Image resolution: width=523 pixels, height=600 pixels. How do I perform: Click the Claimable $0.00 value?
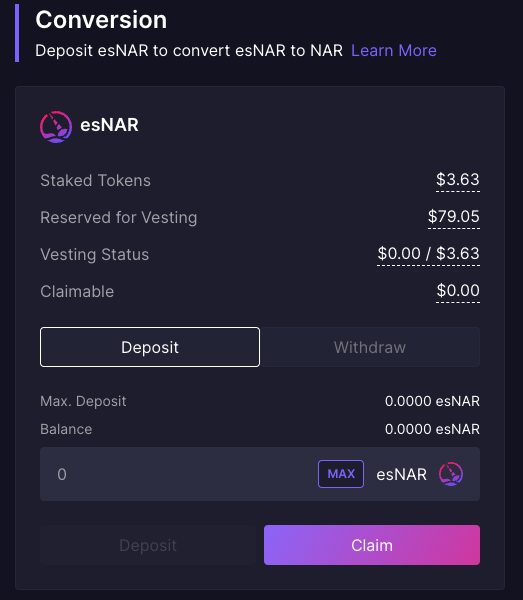click(x=458, y=290)
